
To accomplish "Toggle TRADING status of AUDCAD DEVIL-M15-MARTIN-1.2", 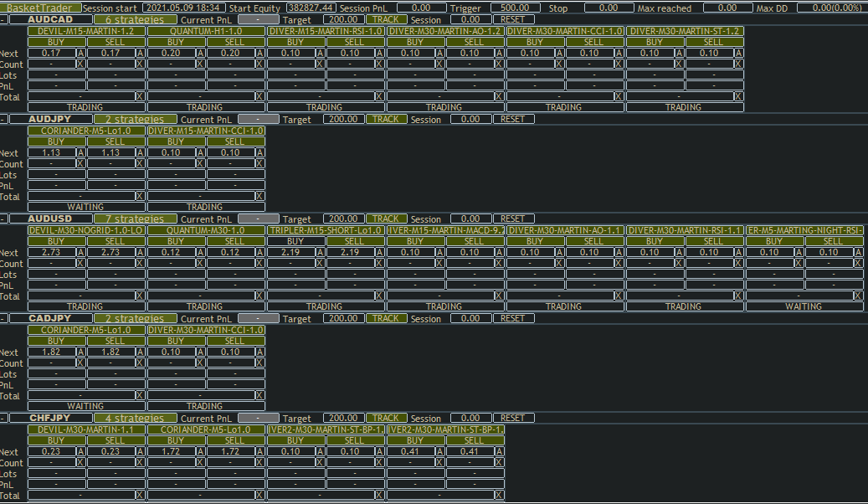I will (86, 107).
